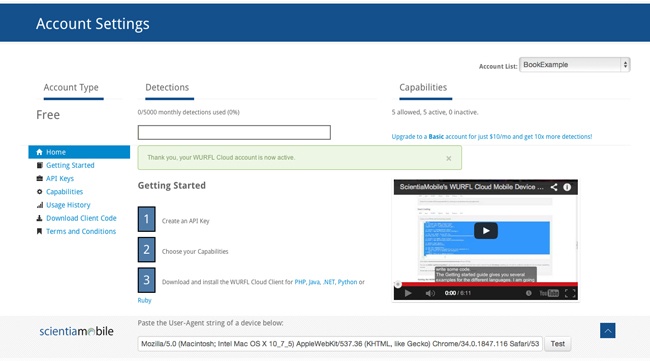Click the Account Type heading
Screen dimensions: 650x361
(71, 87)
